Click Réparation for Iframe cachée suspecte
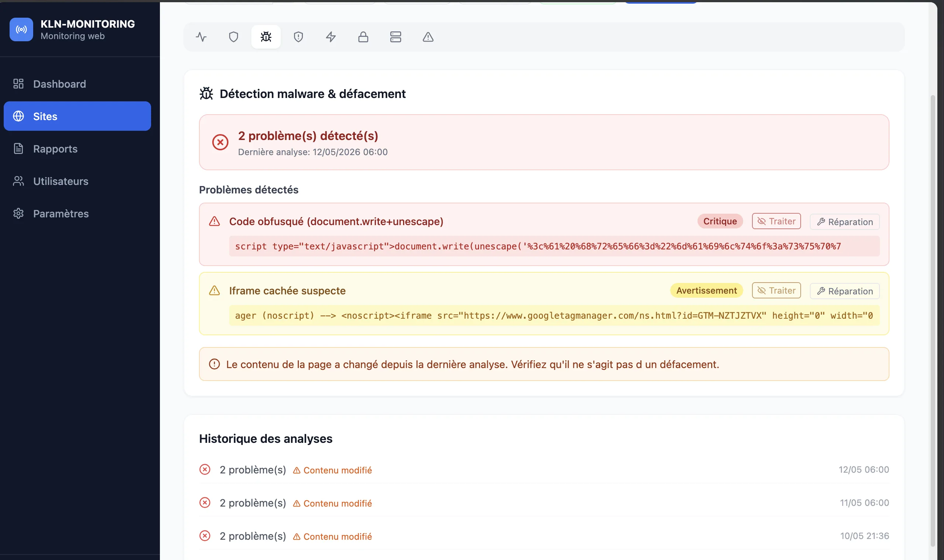 click(x=845, y=291)
